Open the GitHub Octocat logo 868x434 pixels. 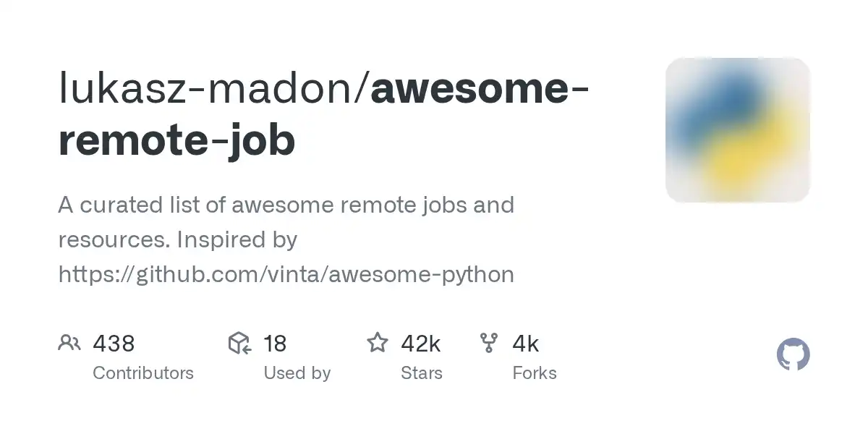click(793, 355)
